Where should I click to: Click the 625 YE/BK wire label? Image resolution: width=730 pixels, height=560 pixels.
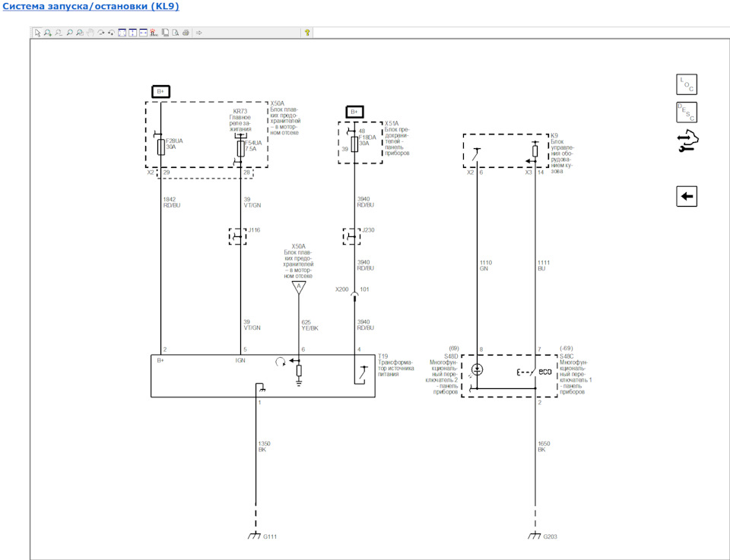[309, 325]
